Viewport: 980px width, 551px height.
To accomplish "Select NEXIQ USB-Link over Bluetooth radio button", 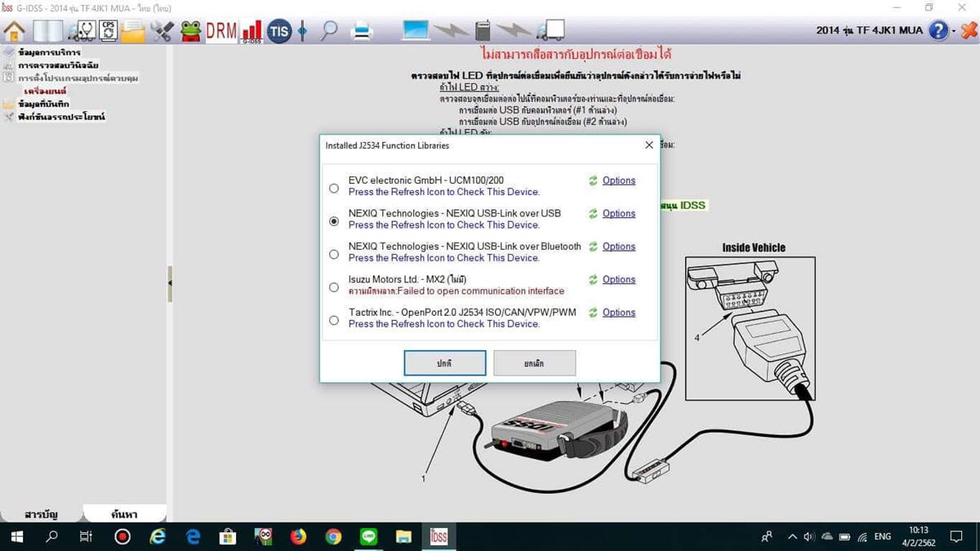I will (x=334, y=255).
